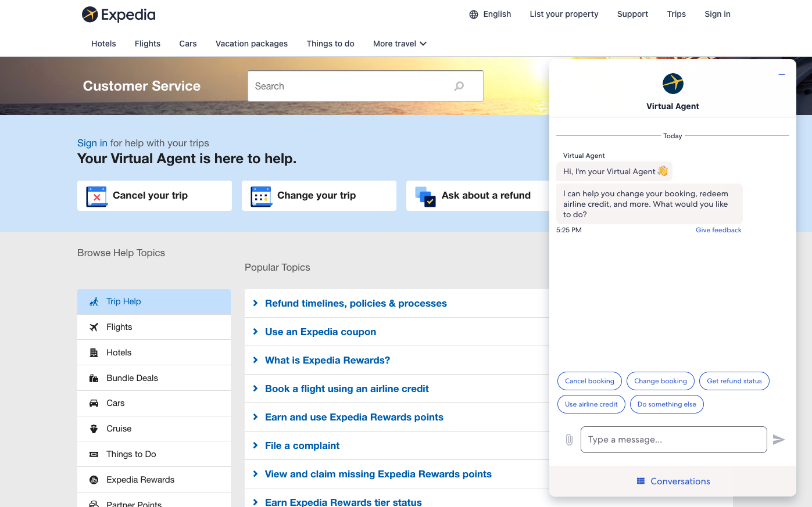Open the Flights navigation tab
The height and width of the screenshot is (507, 812).
148,44
